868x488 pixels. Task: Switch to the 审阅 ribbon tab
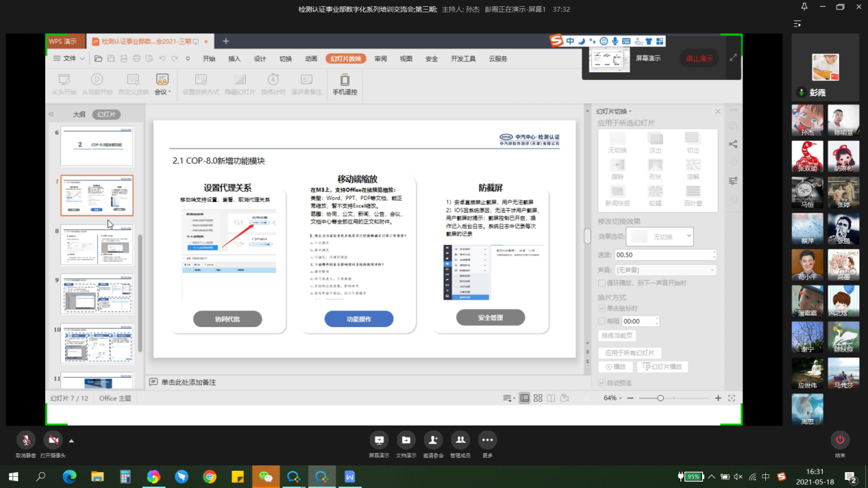point(380,59)
